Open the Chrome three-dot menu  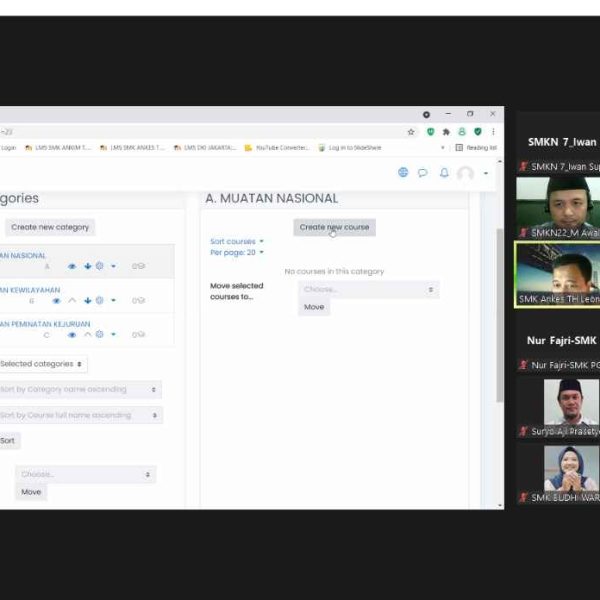click(493, 132)
